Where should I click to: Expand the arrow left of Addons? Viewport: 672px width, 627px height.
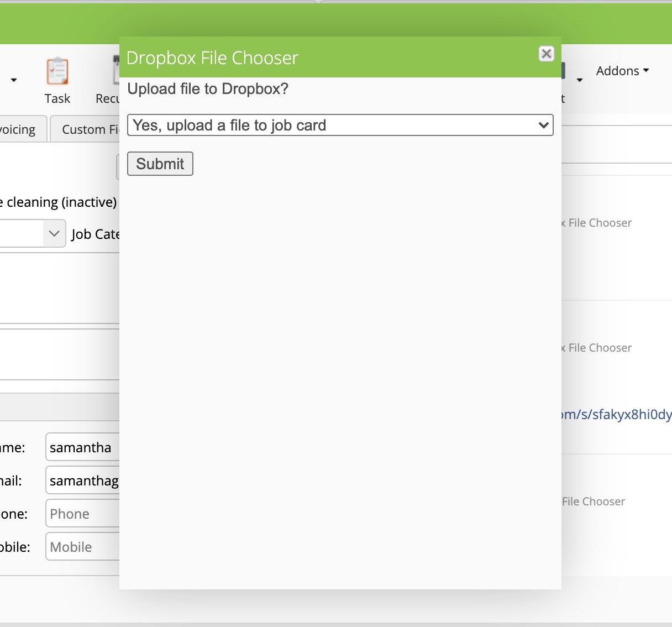pyautogui.click(x=579, y=80)
